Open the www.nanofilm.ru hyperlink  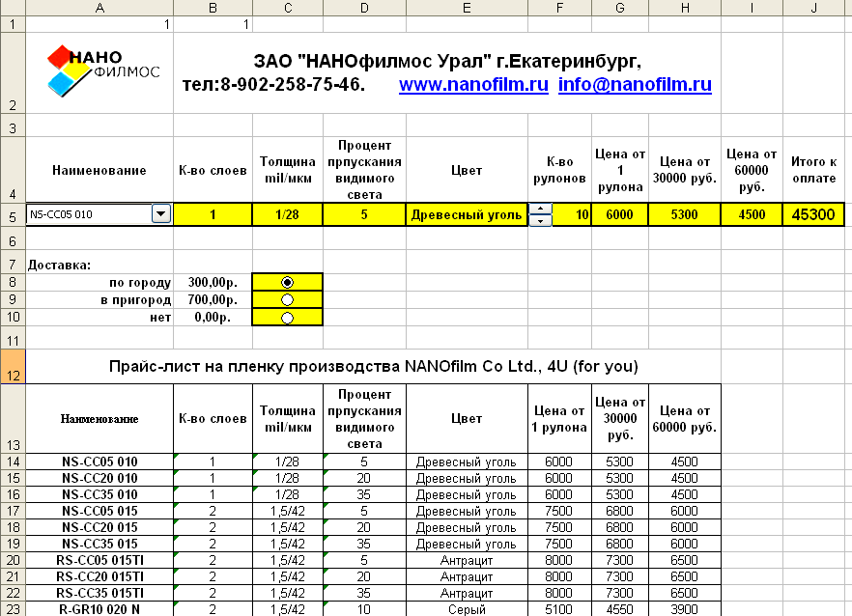pos(473,85)
